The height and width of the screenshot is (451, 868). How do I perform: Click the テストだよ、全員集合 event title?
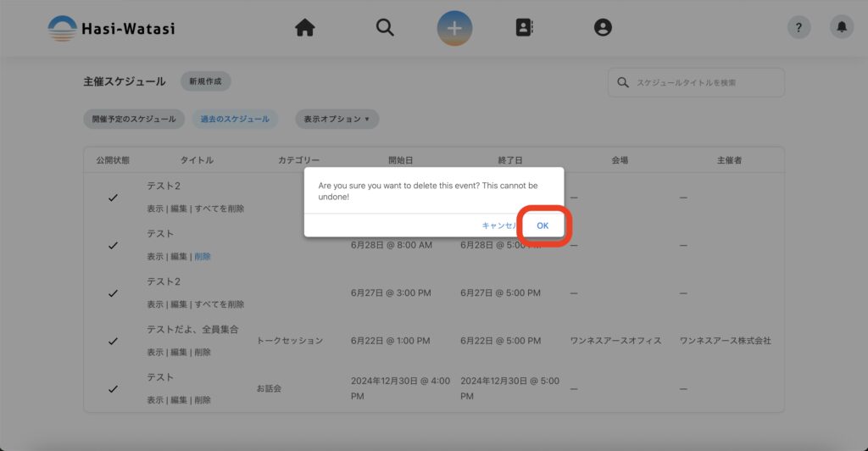(192, 329)
